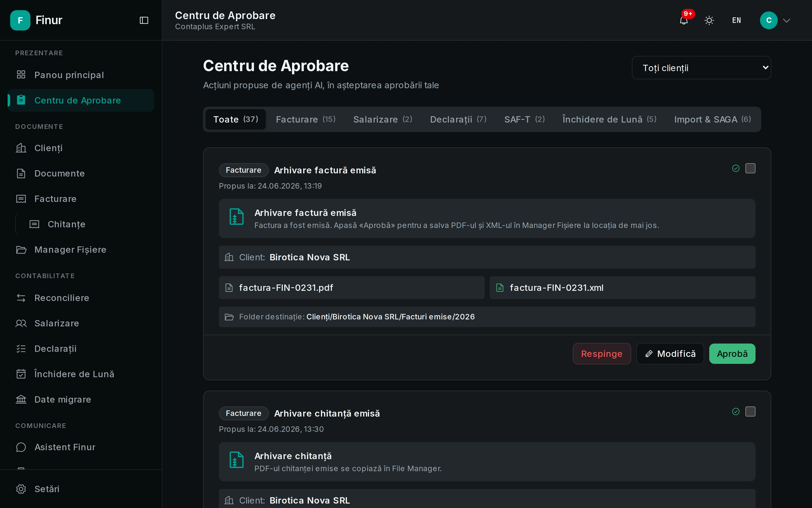Screen dimensions: 812x508
Task: Click Facturare tag on chitanță card
Action: click(x=244, y=413)
